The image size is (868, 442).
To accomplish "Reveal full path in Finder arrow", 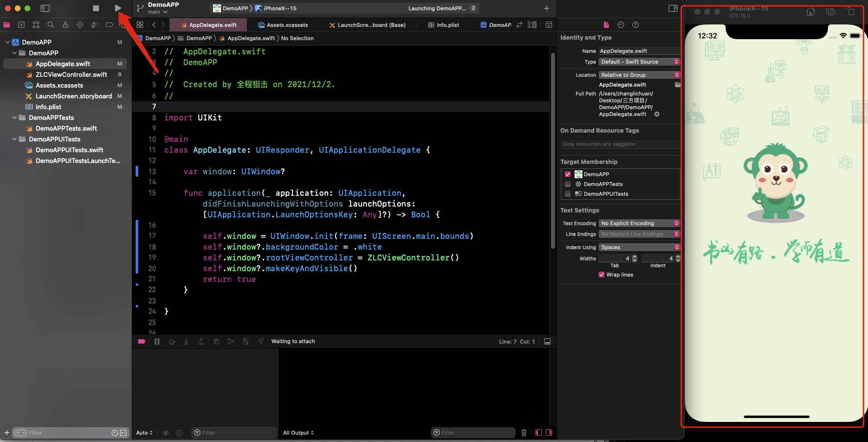I will point(657,114).
